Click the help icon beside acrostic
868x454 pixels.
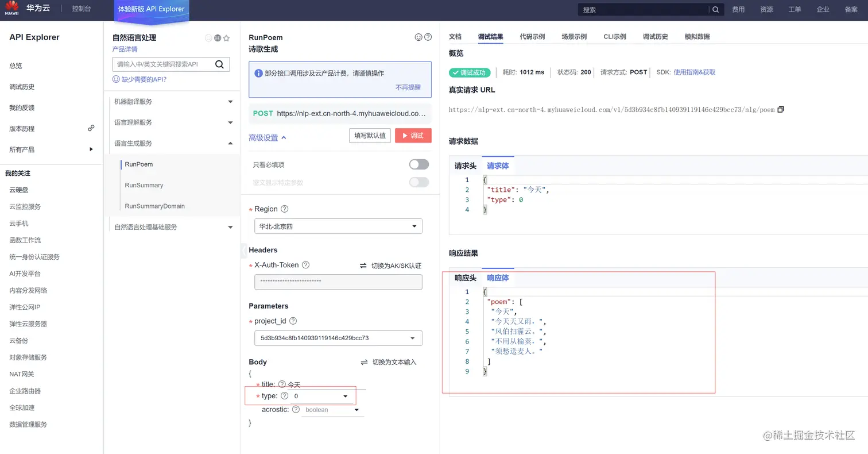[x=296, y=410]
